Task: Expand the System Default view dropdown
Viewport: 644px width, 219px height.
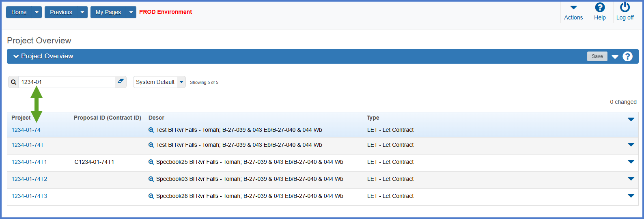Action: (x=181, y=82)
